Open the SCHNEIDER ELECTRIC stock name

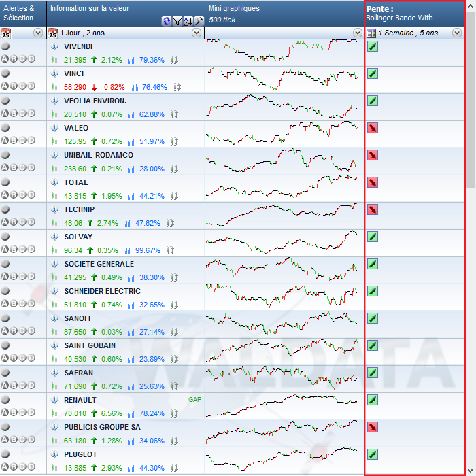[x=102, y=291]
